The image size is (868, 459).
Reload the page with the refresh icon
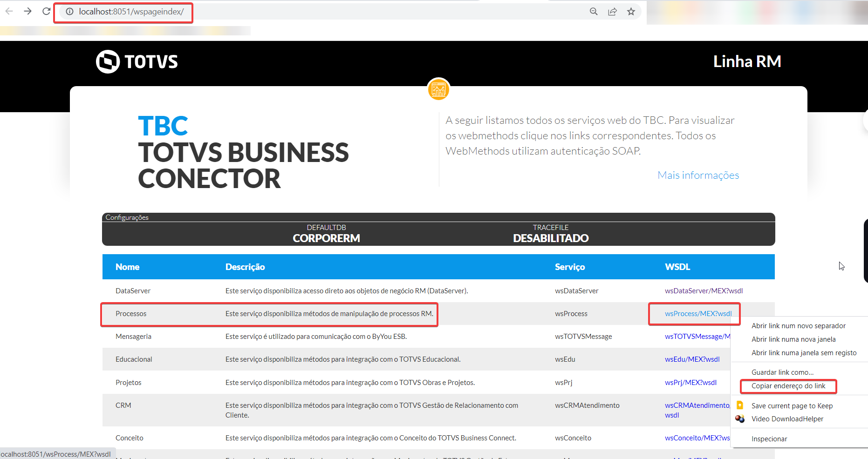point(46,11)
